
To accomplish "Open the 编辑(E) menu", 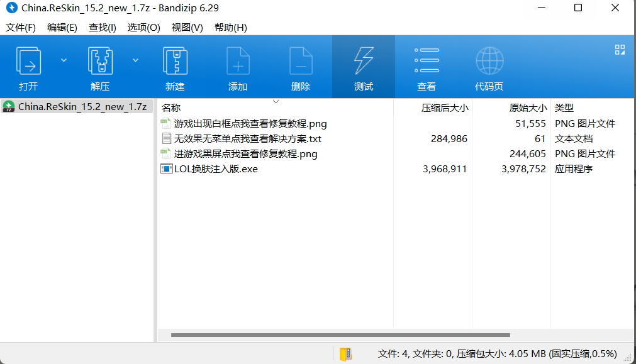I will pos(62,28).
